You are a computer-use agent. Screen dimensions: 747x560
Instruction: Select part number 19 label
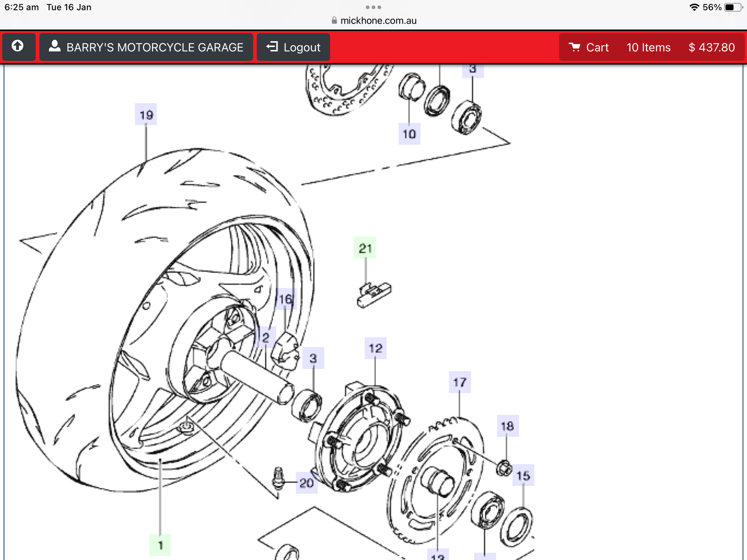coord(146,114)
